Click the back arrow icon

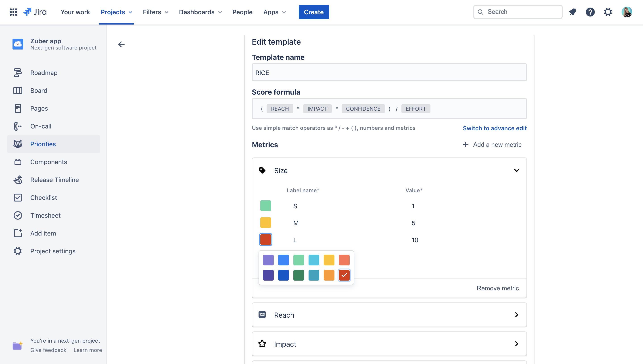(x=121, y=45)
